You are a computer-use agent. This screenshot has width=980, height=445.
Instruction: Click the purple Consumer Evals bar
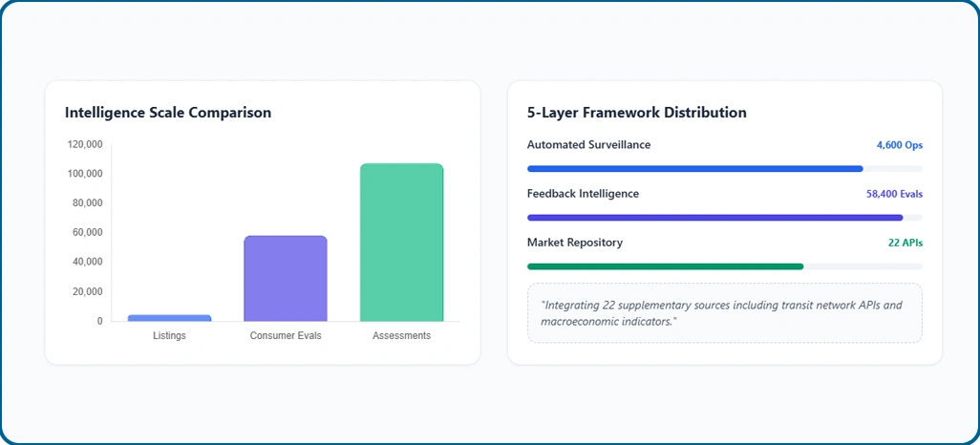(286, 279)
